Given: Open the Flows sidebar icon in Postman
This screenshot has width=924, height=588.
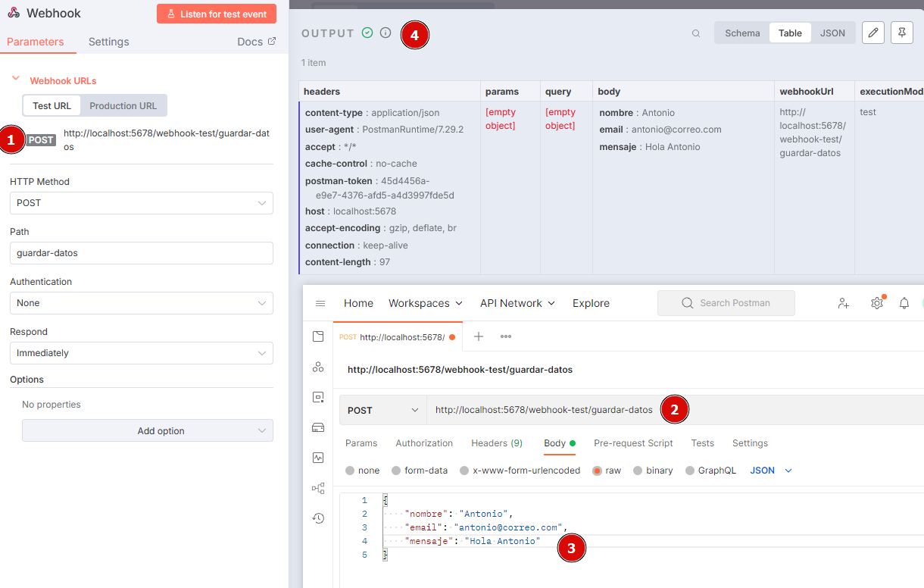Looking at the screenshot, I should [318, 488].
